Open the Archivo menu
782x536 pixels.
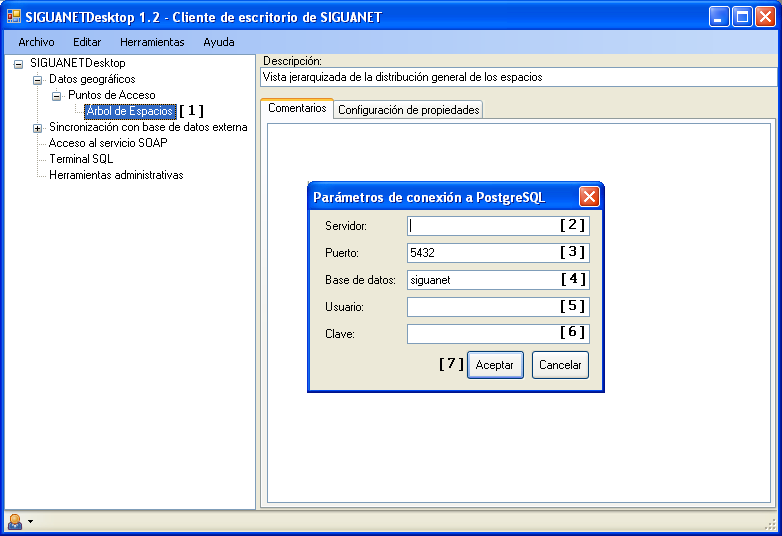tap(36, 42)
